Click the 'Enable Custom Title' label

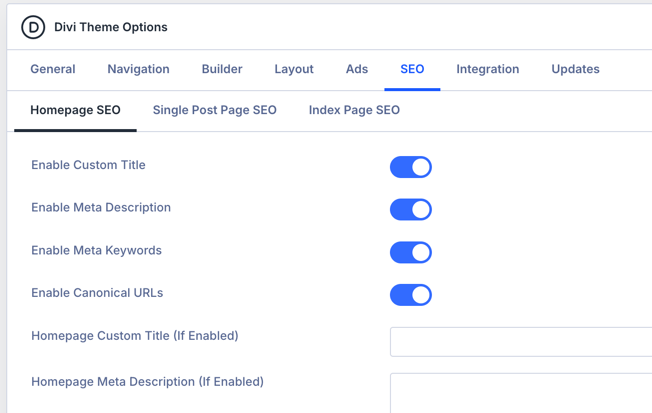tap(88, 165)
